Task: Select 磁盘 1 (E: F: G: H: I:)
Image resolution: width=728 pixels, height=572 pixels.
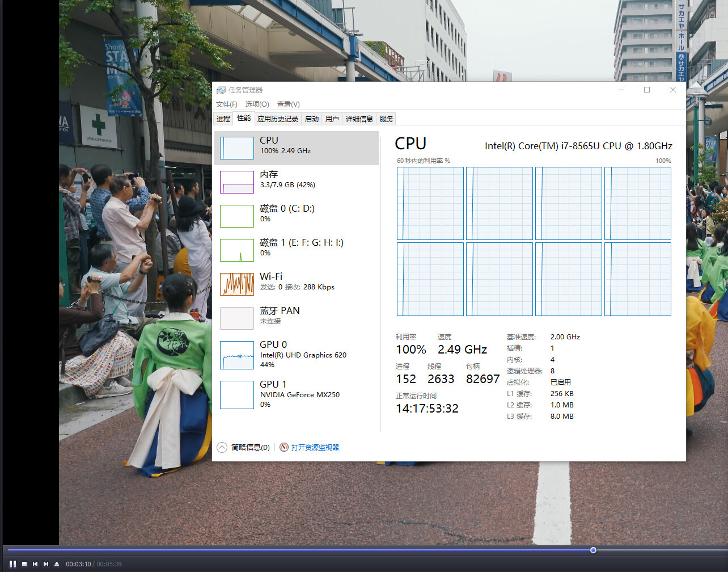Action: (x=297, y=250)
